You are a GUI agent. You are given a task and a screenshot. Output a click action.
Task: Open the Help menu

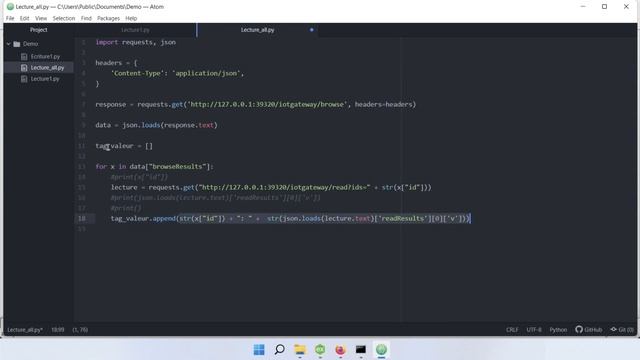click(x=131, y=18)
